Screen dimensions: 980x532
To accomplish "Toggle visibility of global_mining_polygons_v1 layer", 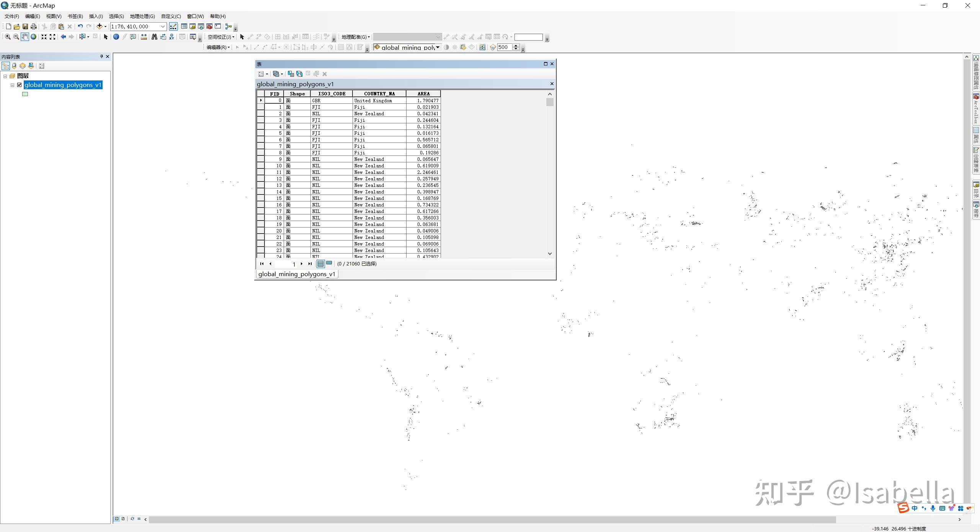I will tap(20, 85).
